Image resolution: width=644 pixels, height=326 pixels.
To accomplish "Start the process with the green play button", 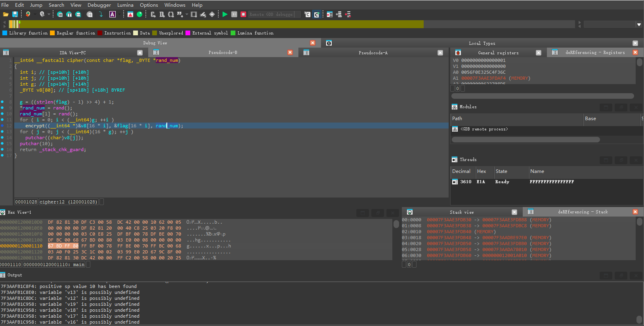I will point(225,14).
